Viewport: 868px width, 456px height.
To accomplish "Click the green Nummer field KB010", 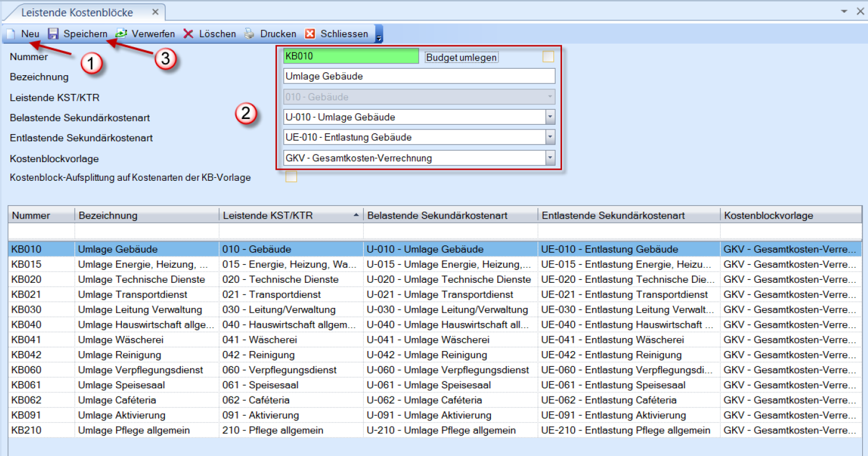I will (350, 57).
